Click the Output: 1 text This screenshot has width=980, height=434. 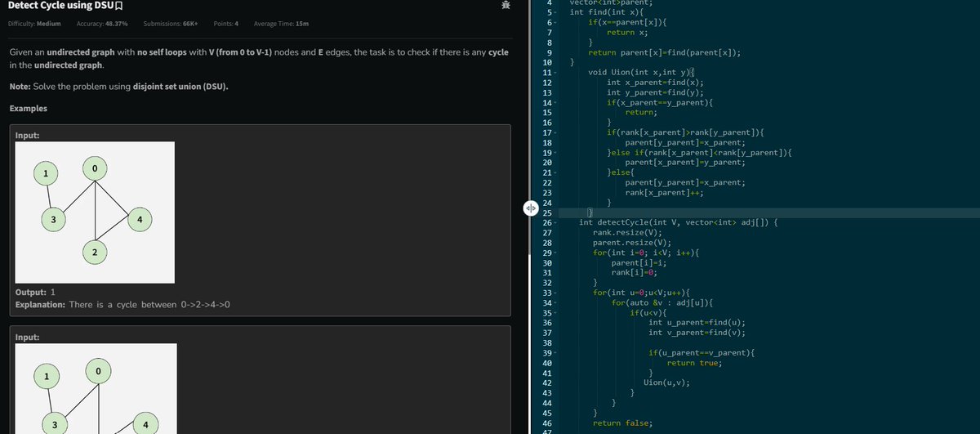pyautogui.click(x=36, y=292)
